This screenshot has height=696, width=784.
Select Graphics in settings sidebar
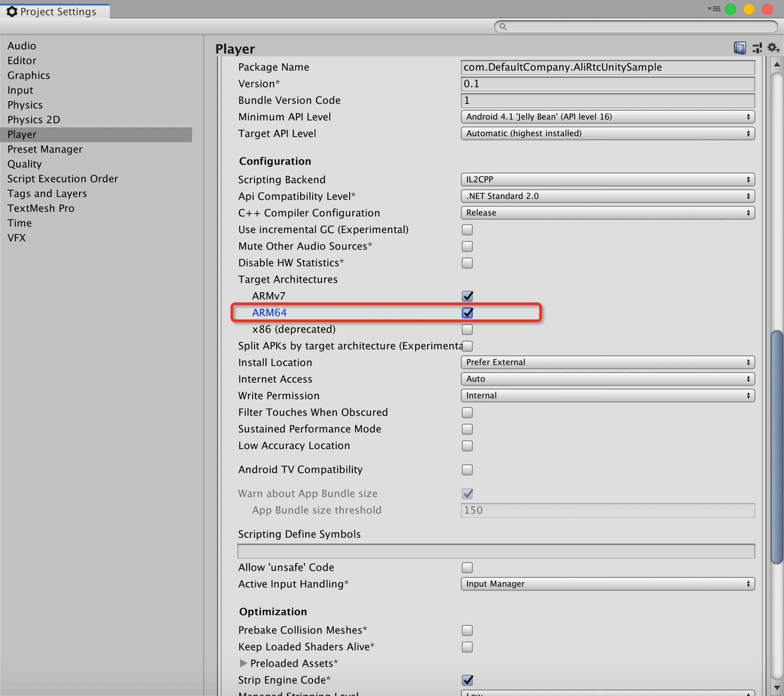pos(29,75)
